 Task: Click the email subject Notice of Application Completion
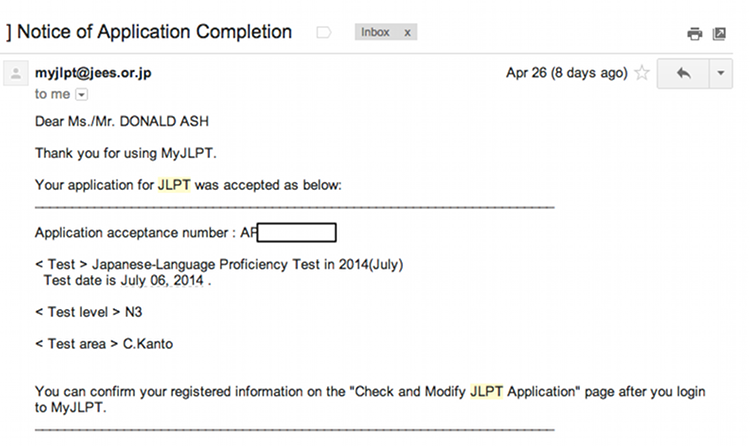154,32
